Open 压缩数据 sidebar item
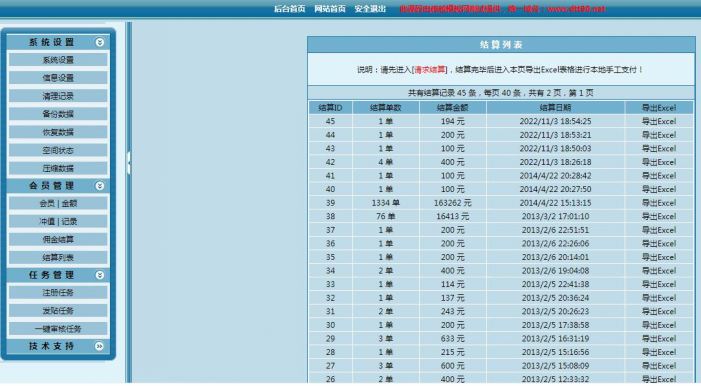The image size is (701, 386). click(58, 168)
